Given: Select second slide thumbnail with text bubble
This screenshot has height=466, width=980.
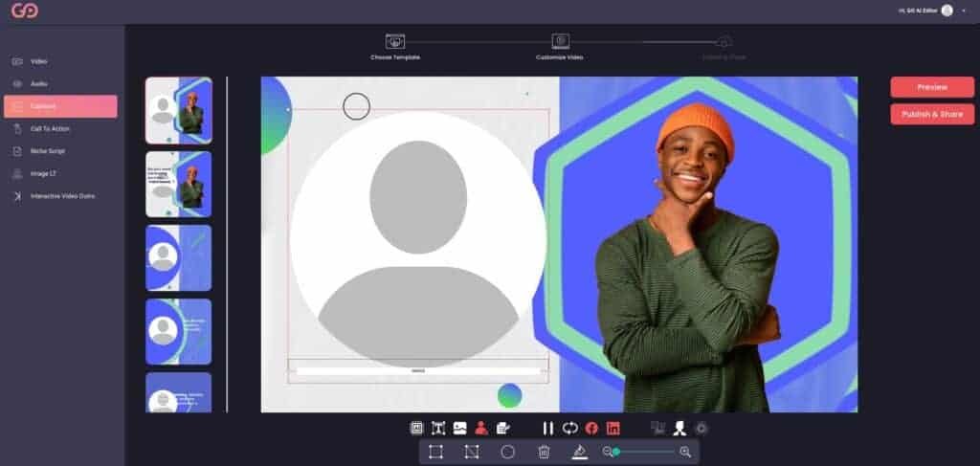Looking at the screenshot, I should pyautogui.click(x=179, y=185).
